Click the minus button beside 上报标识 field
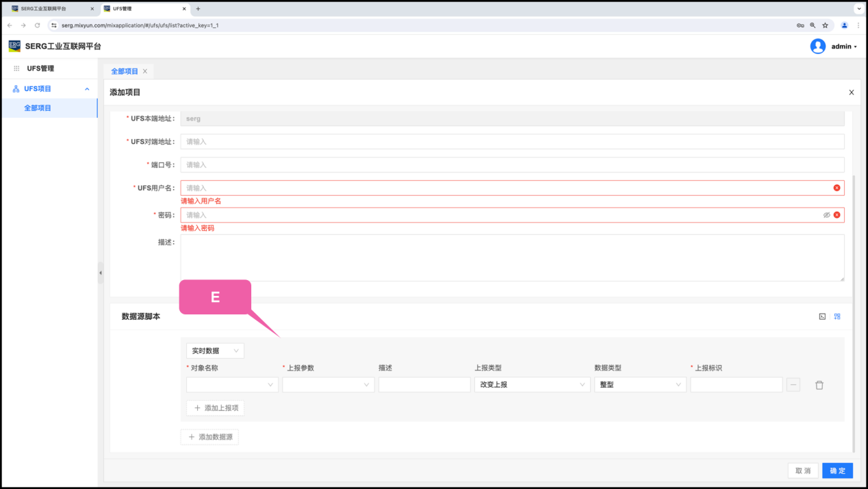This screenshot has width=868, height=489. coord(793,385)
